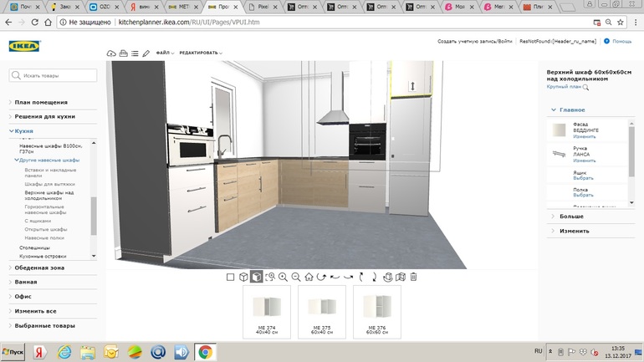Click Создать учетную запись/Войти link
The width and height of the screenshot is (644, 362).
pos(474,41)
